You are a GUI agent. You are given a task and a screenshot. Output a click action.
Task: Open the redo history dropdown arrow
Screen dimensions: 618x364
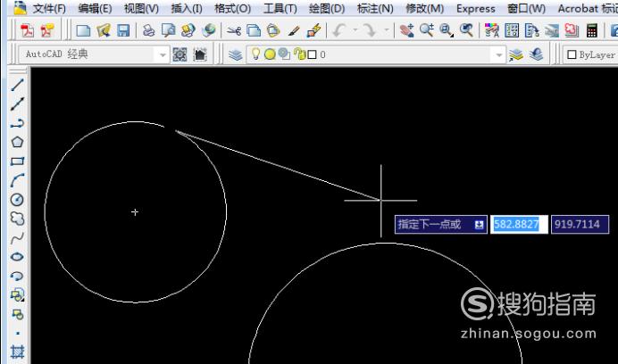click(386, 30)
